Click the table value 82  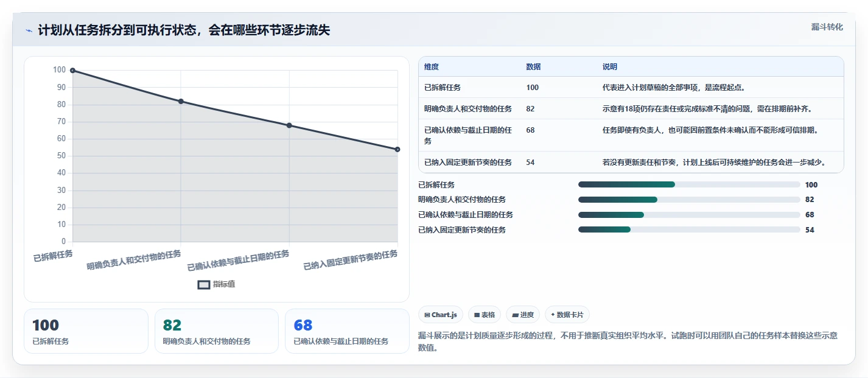[x=531, y=108]
